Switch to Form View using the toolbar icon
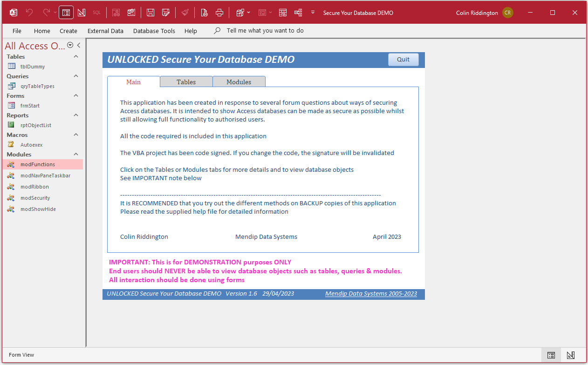The width and height of the screenshot is (588, 365). tap(66, 13)
